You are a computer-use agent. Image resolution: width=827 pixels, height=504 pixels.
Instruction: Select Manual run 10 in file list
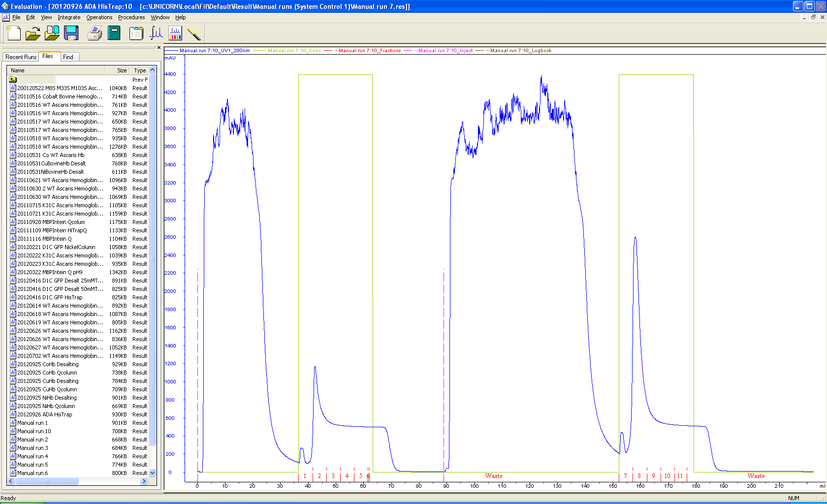tap(34, 431)
